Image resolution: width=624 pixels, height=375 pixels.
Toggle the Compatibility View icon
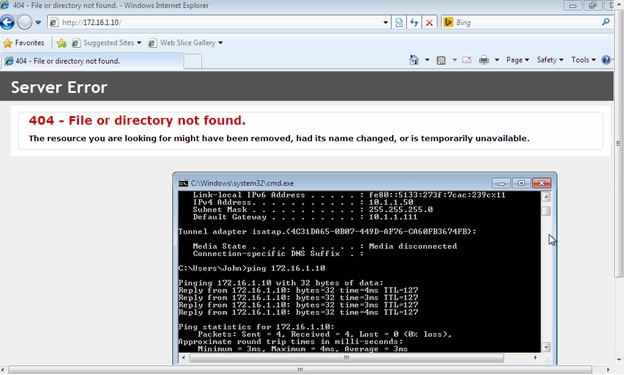click(x=399, y=22)
